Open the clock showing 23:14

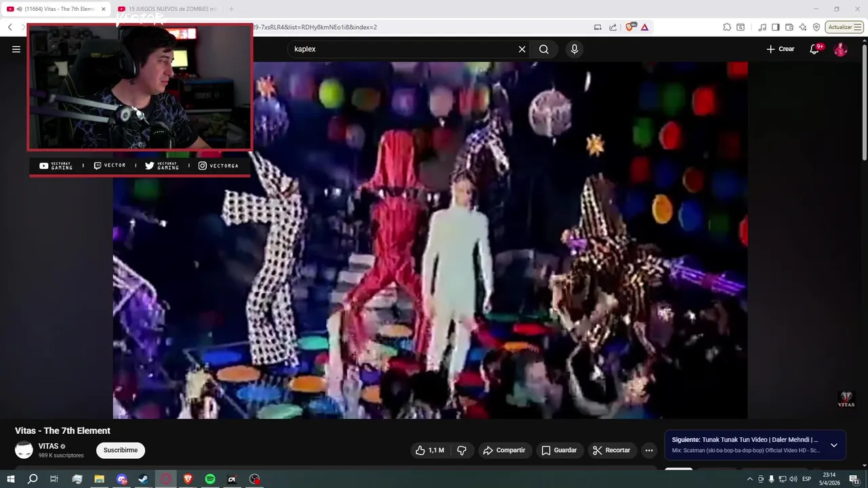829,479
